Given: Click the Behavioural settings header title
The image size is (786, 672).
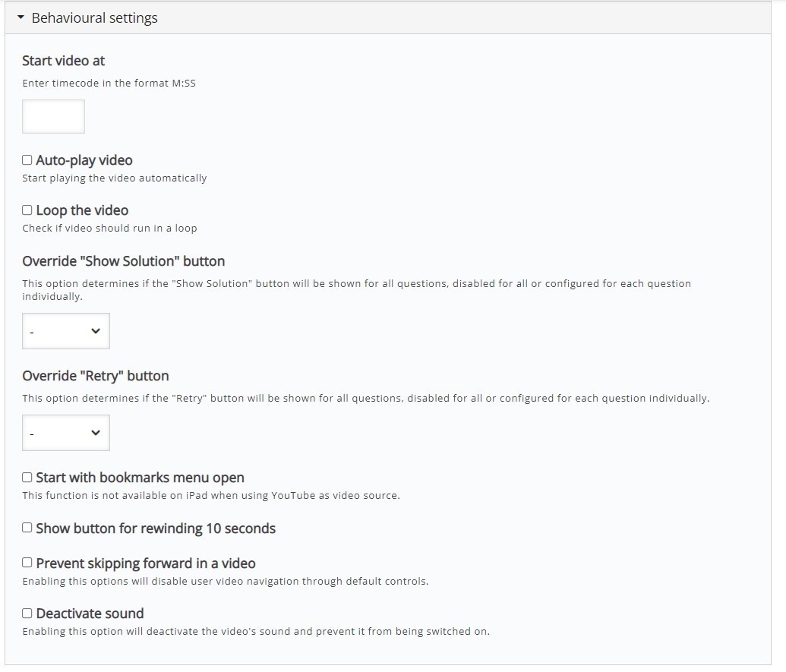Looking at the screenshot, I should 95,18.
